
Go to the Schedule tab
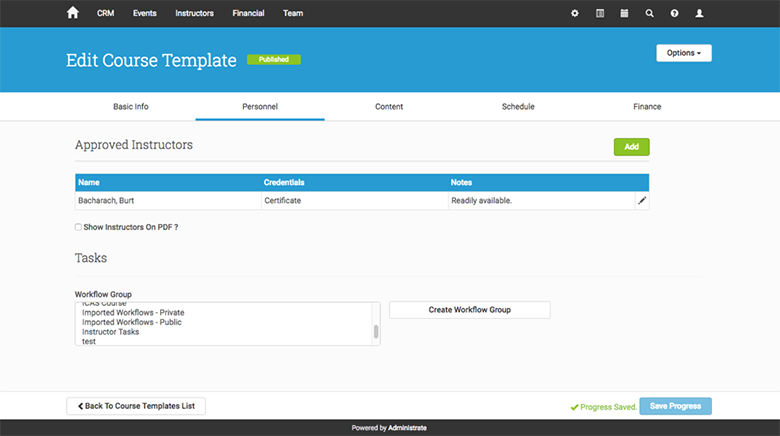coord(518,107)
